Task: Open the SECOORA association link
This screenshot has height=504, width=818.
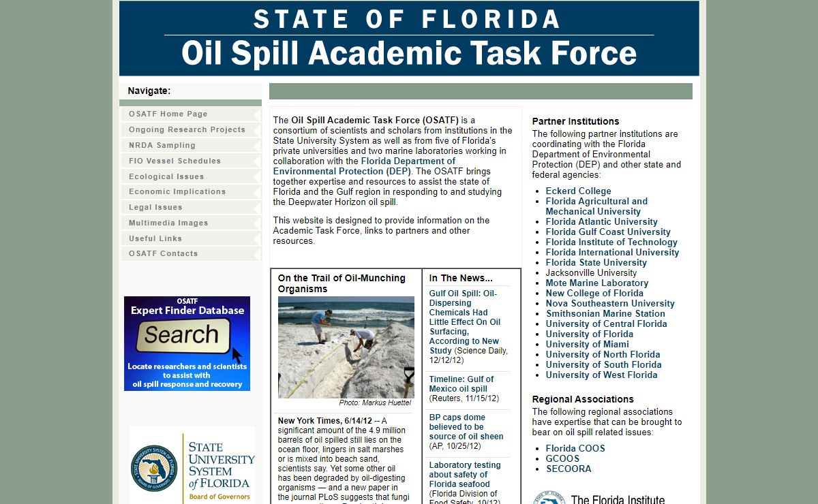Action: click(x=569, y=469)
